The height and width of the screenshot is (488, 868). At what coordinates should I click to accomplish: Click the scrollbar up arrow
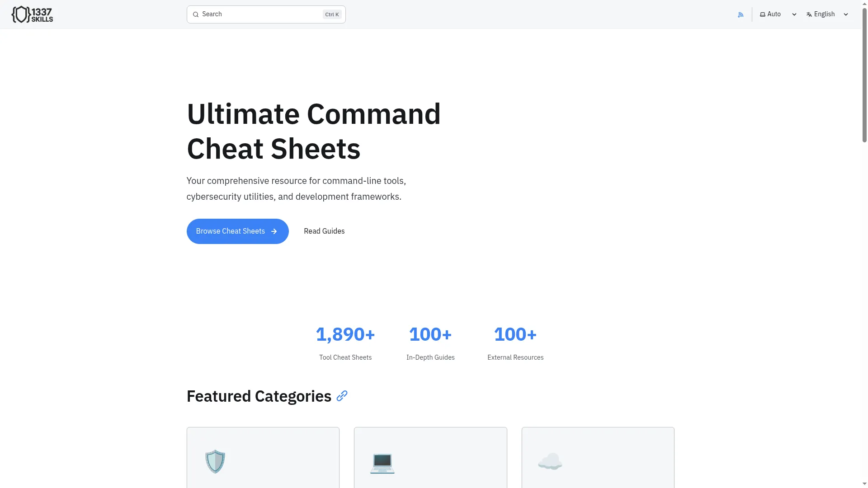point(864,3)
